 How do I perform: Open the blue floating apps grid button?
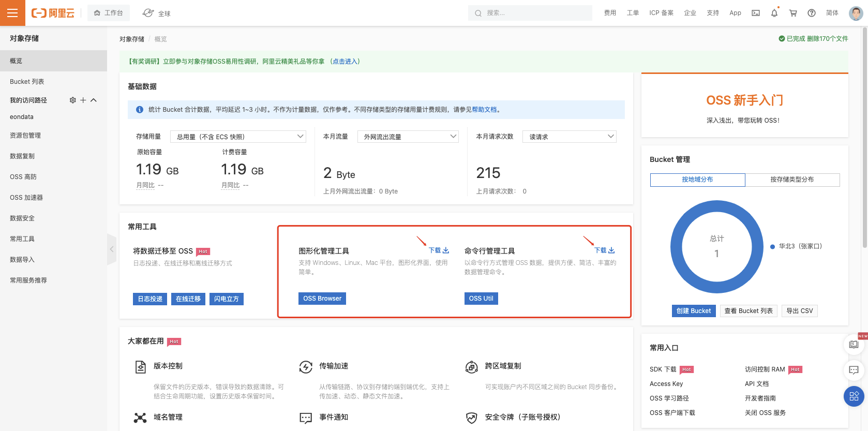point(854,396)
